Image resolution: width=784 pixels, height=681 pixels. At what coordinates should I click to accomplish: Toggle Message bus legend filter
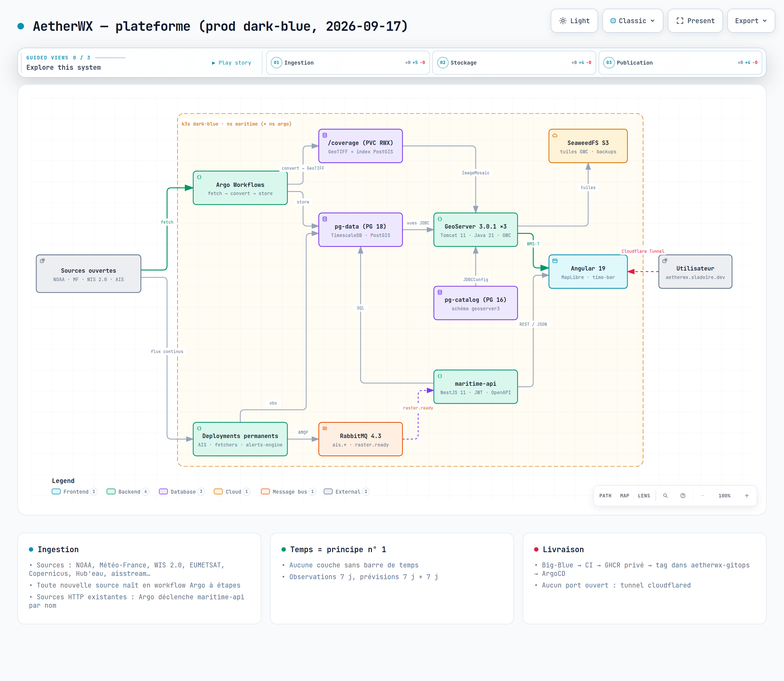[288, 491]
